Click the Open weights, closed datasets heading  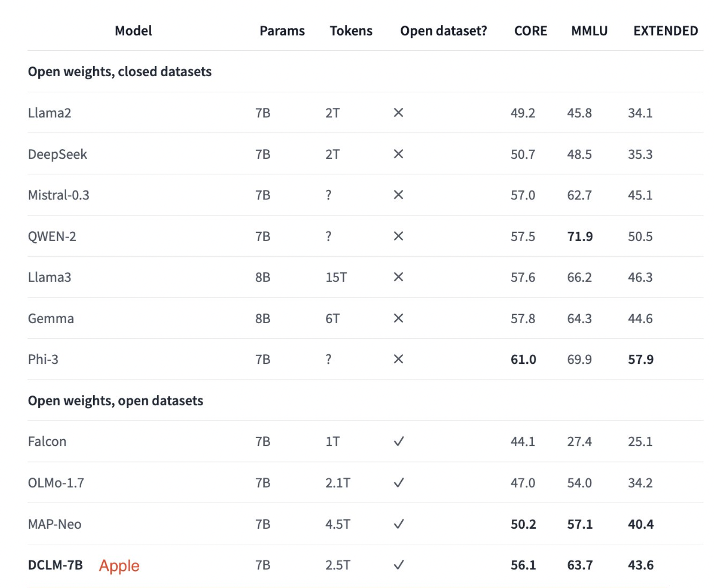point(120,72)
